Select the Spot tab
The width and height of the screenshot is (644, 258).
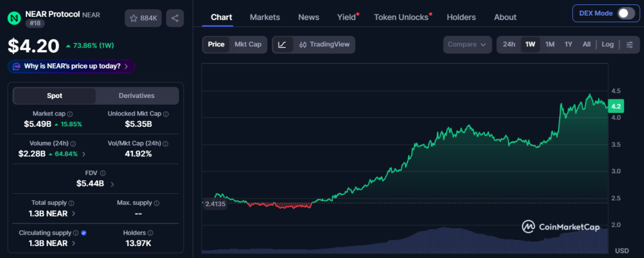coord(54,95)
